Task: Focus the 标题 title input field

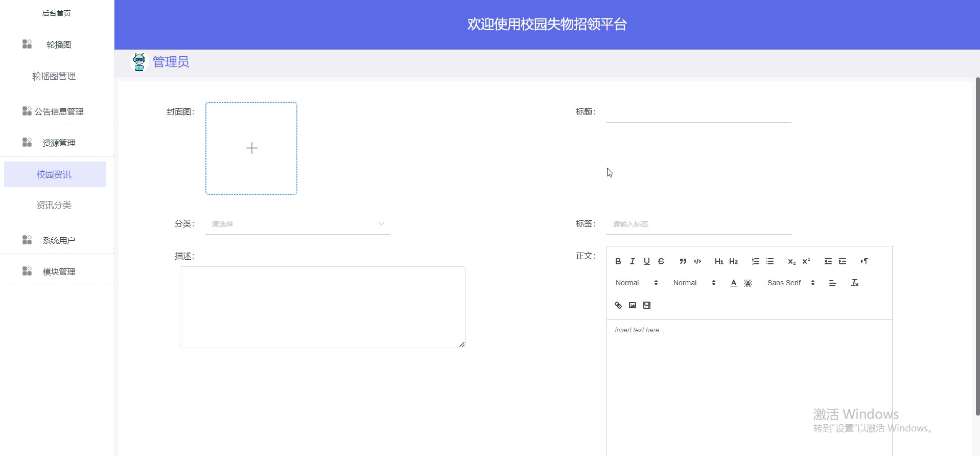Action: point(698,112)
